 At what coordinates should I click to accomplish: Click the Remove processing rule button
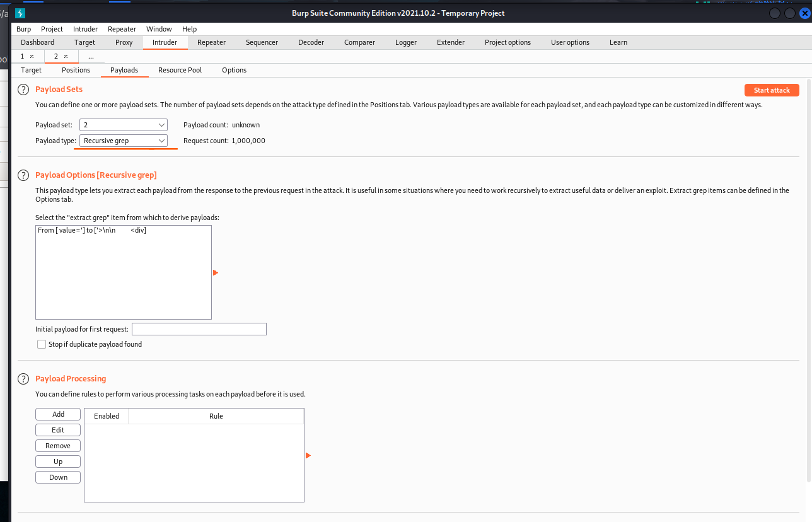coord(58,446)
